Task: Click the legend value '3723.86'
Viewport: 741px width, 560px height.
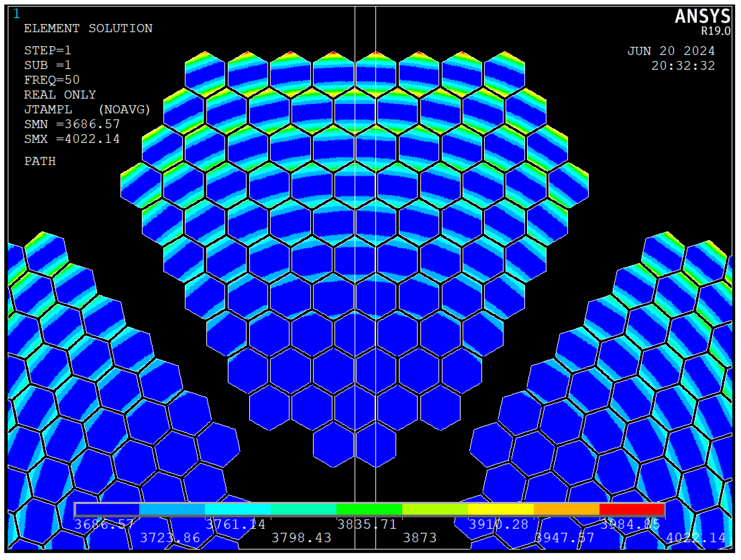Action: click(170, 538)
